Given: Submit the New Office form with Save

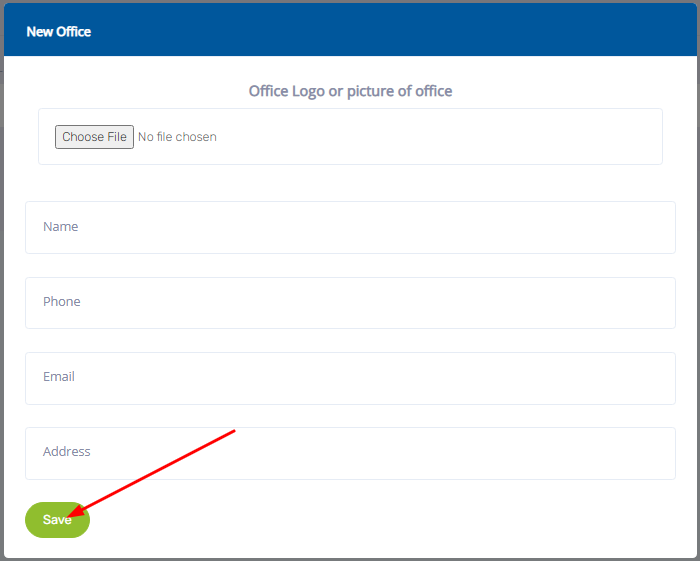Looking at the screenshot, I should 57,520.
